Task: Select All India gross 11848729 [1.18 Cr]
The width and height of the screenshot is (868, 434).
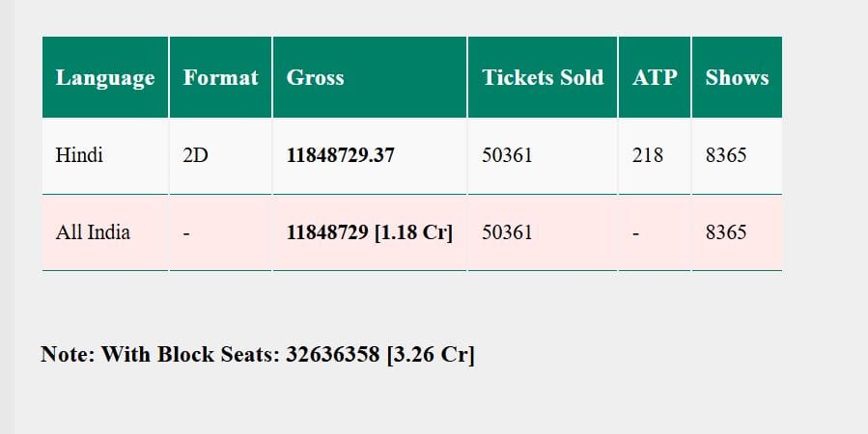Action: [370, 232]
